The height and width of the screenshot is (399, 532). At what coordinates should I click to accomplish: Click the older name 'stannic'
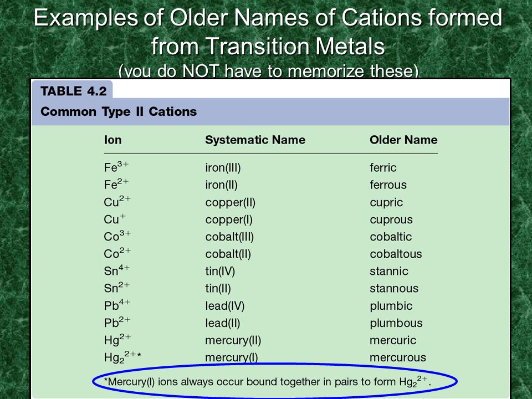tap(389, 271)
